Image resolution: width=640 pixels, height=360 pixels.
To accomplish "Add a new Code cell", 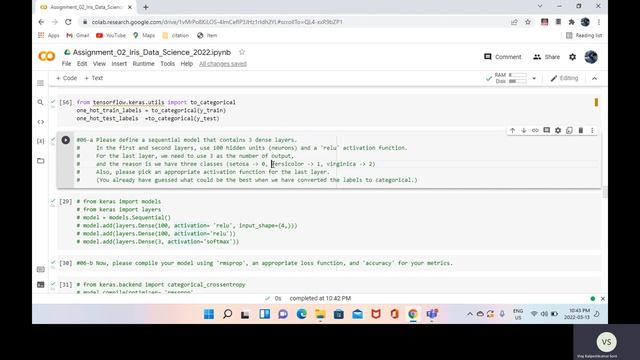I will point(67,78).
